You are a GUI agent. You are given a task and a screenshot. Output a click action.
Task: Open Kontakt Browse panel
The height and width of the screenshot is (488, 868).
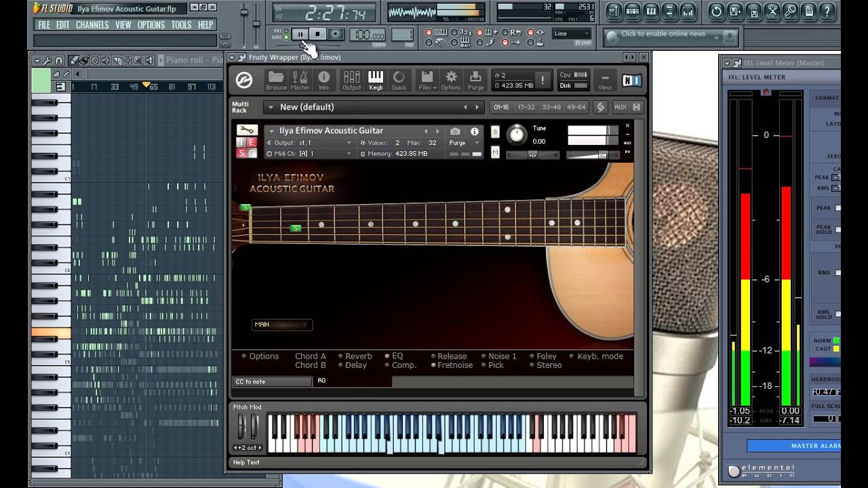point(276,79)
